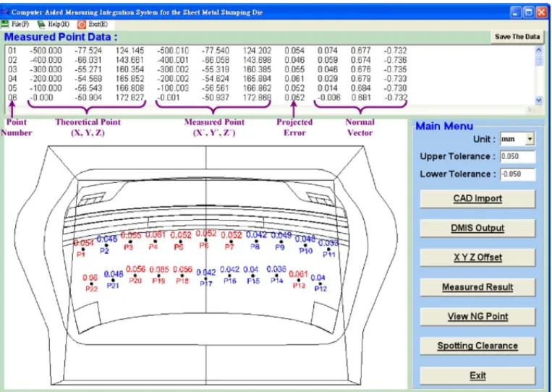This screenshot has height=392, width=552.
Task: Click measurement point P2 dot
Action: (x=106, y=245)
